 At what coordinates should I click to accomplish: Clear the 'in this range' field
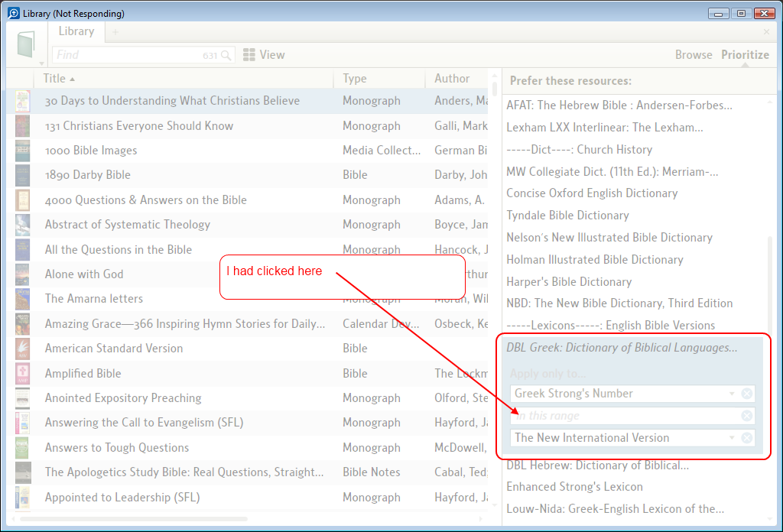pyautogui.click(x=746, y=416)
